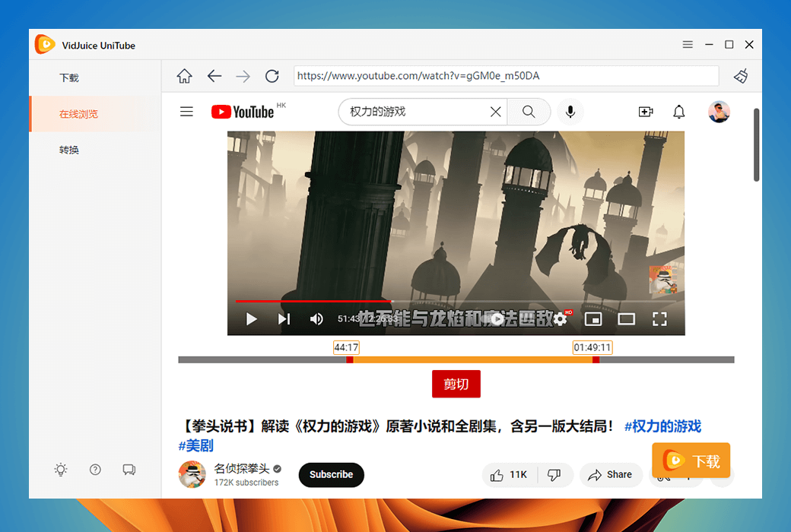Play the video
The height and width of the screenshot is (532, 791).
251,318
